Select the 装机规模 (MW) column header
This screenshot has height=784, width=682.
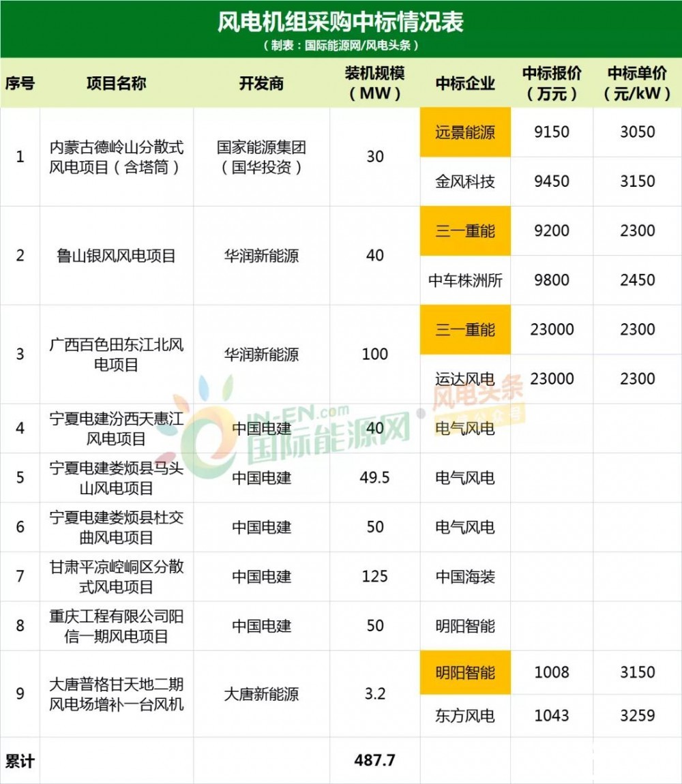[x=374, y=83]
